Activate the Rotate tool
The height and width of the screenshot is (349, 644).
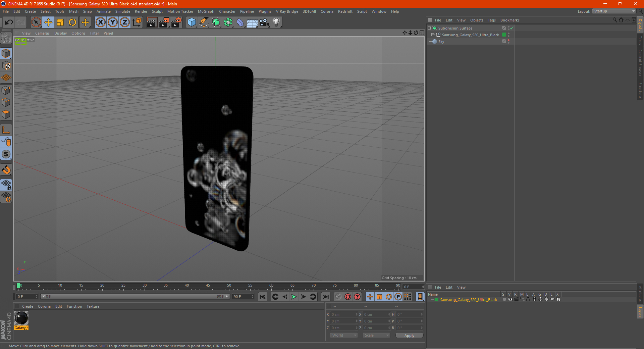pyautogui.click(x=72, y=22)
